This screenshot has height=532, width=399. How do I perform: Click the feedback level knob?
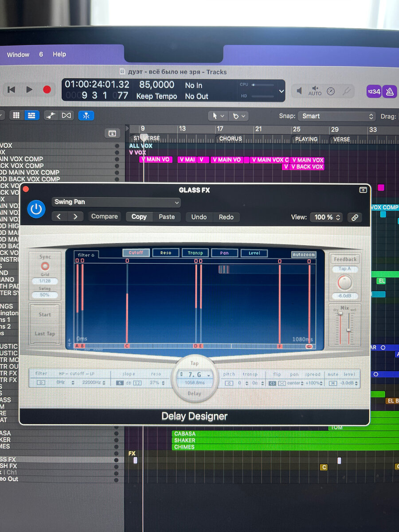tap(344, 282)
